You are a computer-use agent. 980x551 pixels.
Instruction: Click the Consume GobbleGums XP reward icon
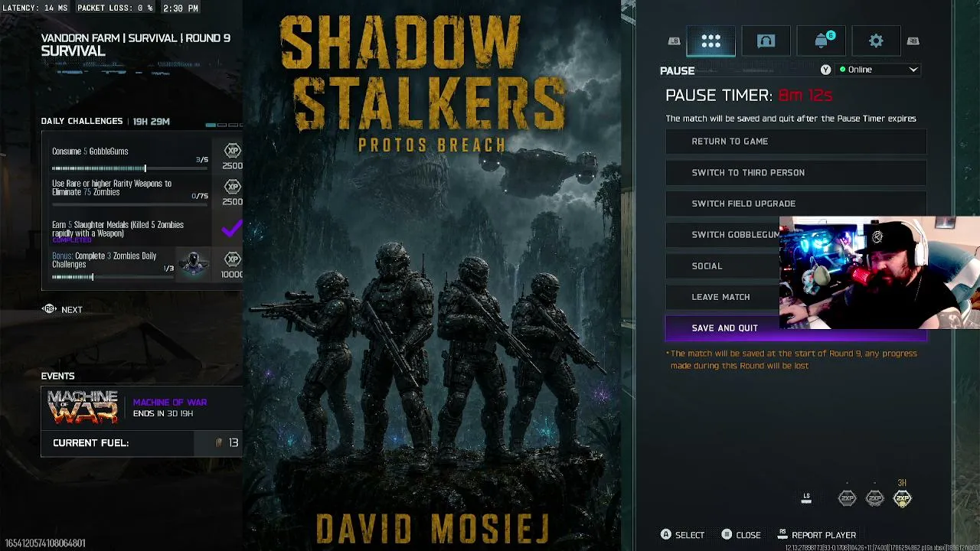pos(232,151)
